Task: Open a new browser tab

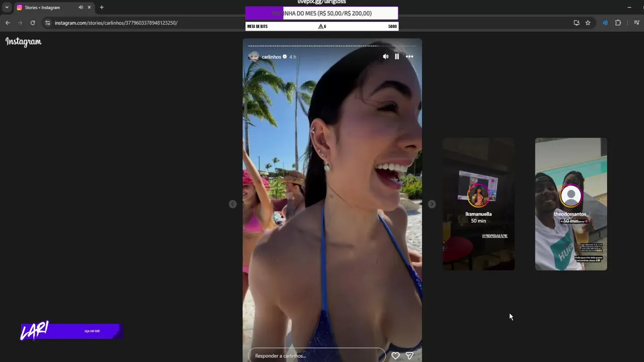Action: click(102, 8)
